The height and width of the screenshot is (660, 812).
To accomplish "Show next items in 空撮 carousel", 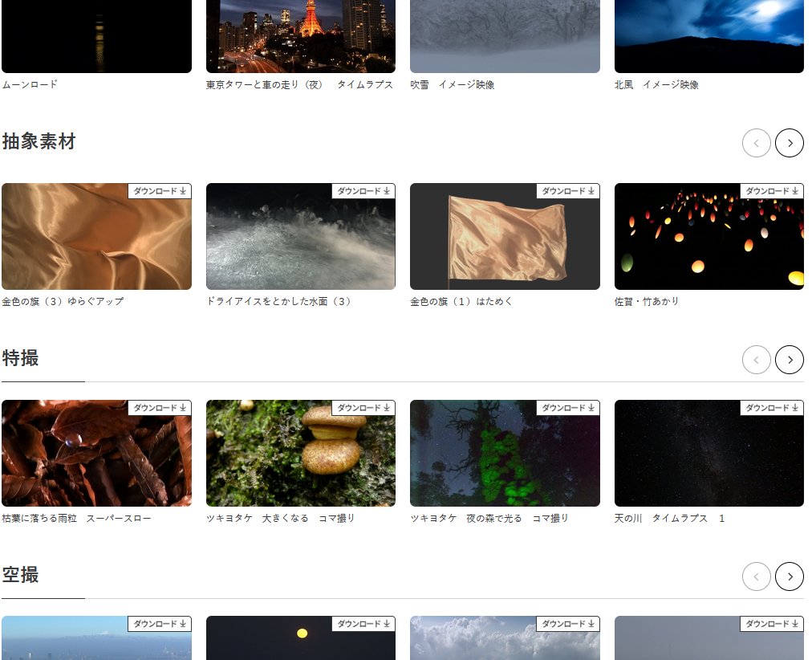I will click(x=790, y=576).
